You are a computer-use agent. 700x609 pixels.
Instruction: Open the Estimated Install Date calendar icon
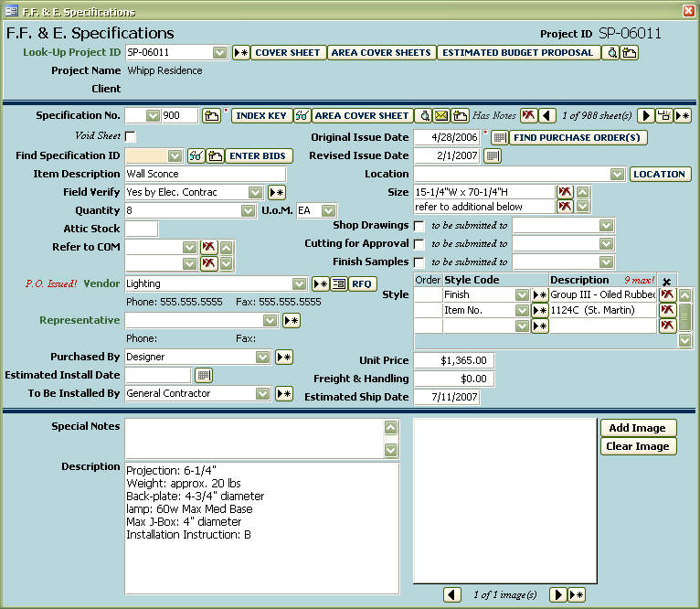coord(203,376)
